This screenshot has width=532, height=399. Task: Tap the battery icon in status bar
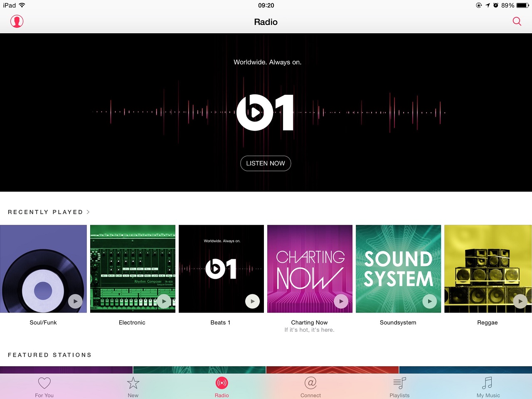tap(523, 5)
